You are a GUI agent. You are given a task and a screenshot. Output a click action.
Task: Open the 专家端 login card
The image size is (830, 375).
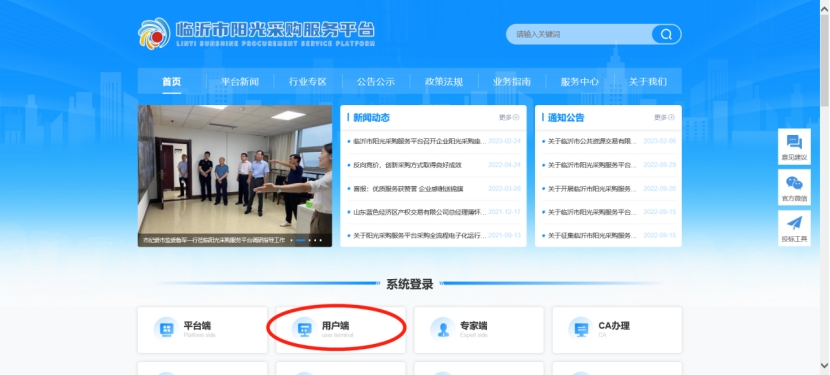click(x=479, y=330)
